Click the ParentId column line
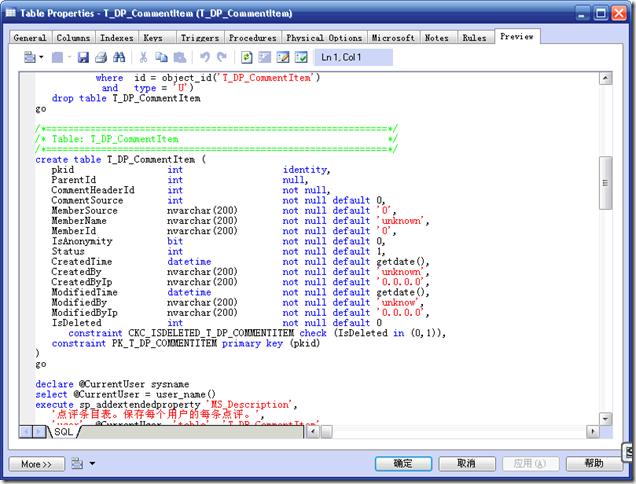This screenshot has width=636, height=484. tap(180, 180)
